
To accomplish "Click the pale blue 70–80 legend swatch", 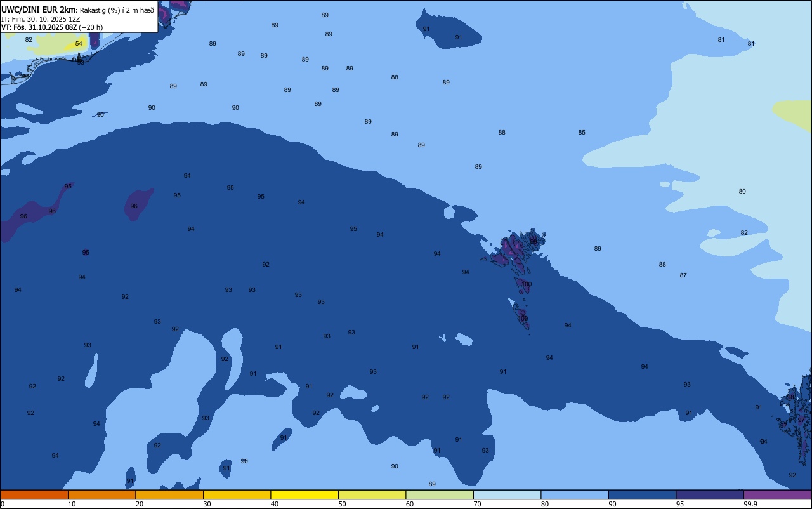I will [x=507, y=494].
